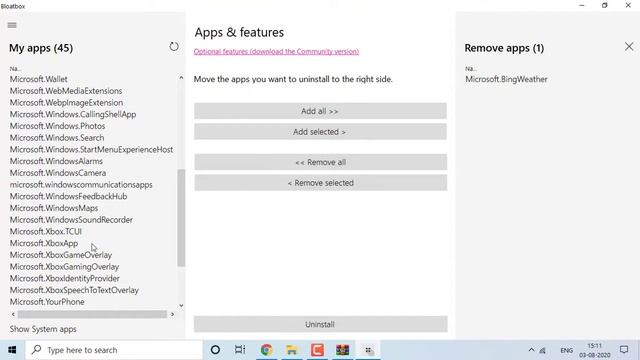Click the < Remove selected button
Viewport: 640px width, 360px height.
click(x=320, y=183)
